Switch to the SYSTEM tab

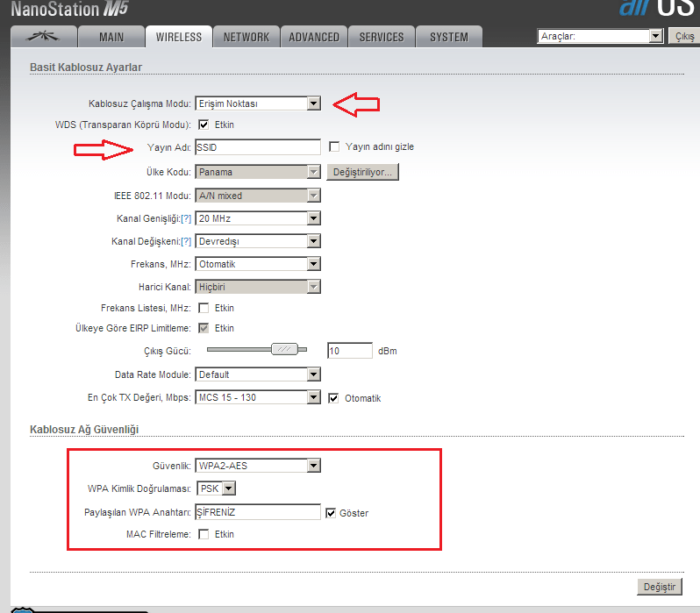(449, 37)
